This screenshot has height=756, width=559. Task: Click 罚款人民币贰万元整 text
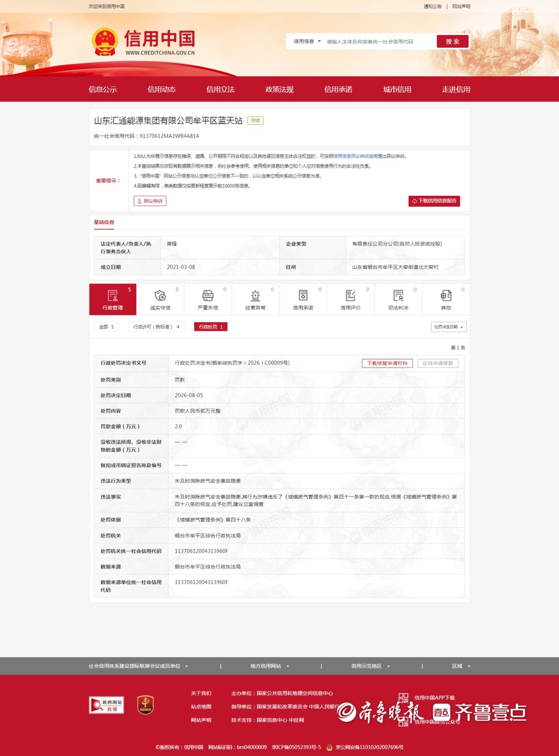click(x=198, y=411)
